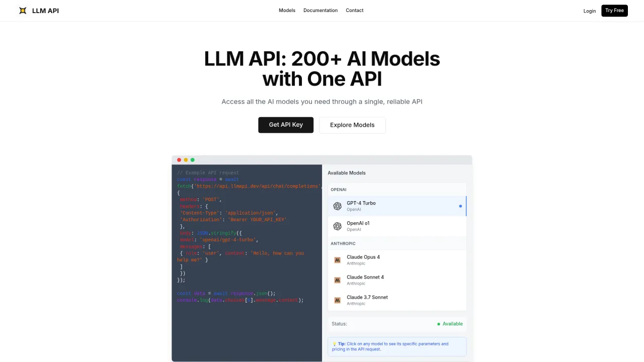
Task: Select the GPT-4 Turbo model name
Action: (361, 203)
